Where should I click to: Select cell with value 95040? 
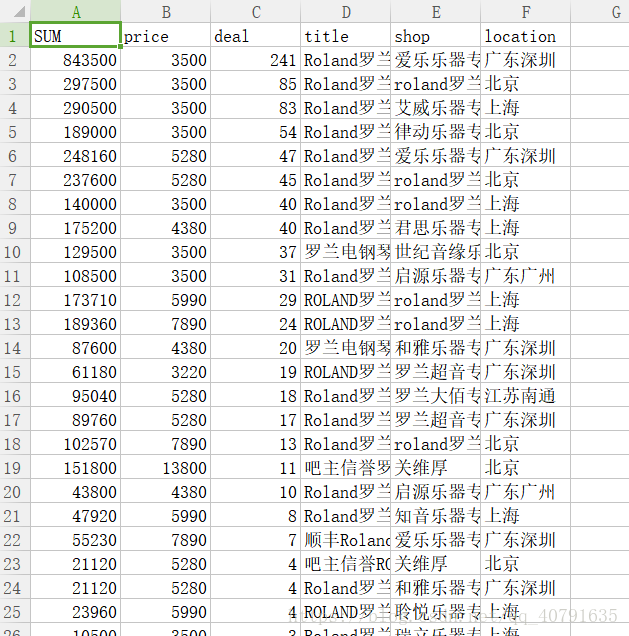(x=75, y=395)
